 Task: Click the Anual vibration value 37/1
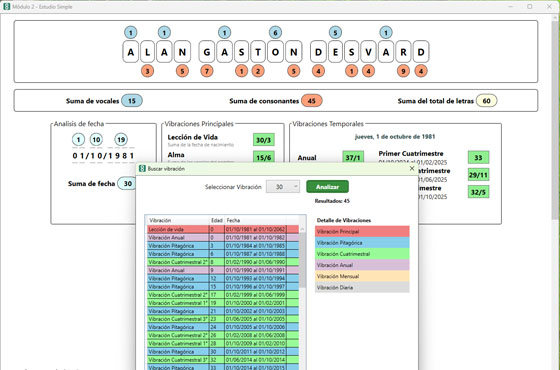353,158
